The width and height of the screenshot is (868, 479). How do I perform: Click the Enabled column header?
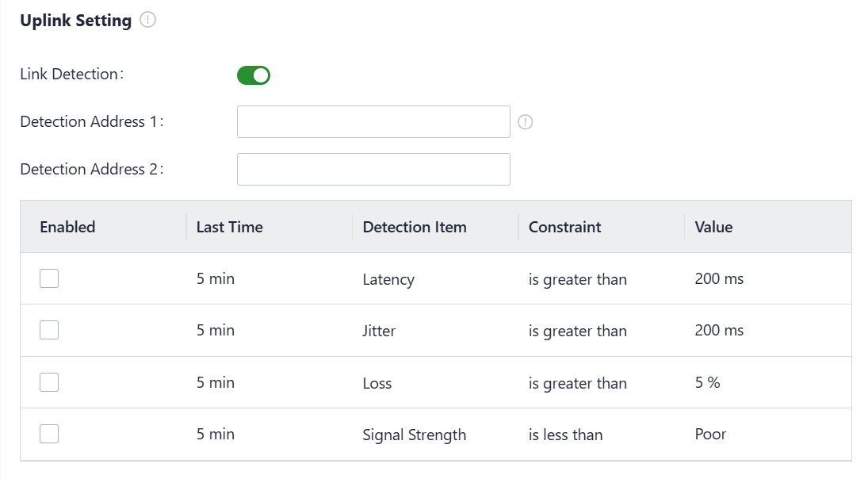coord(67,227)
